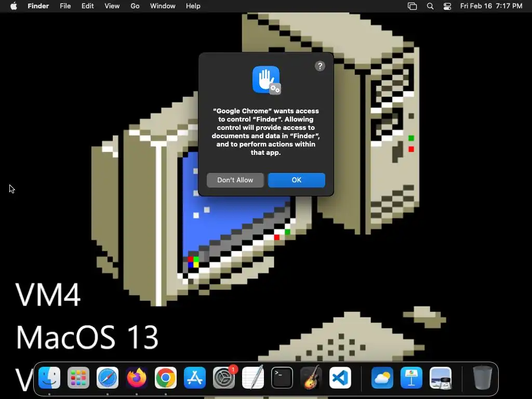
Task: Open the Trash in the Dock
Action: tap(483, 378)
